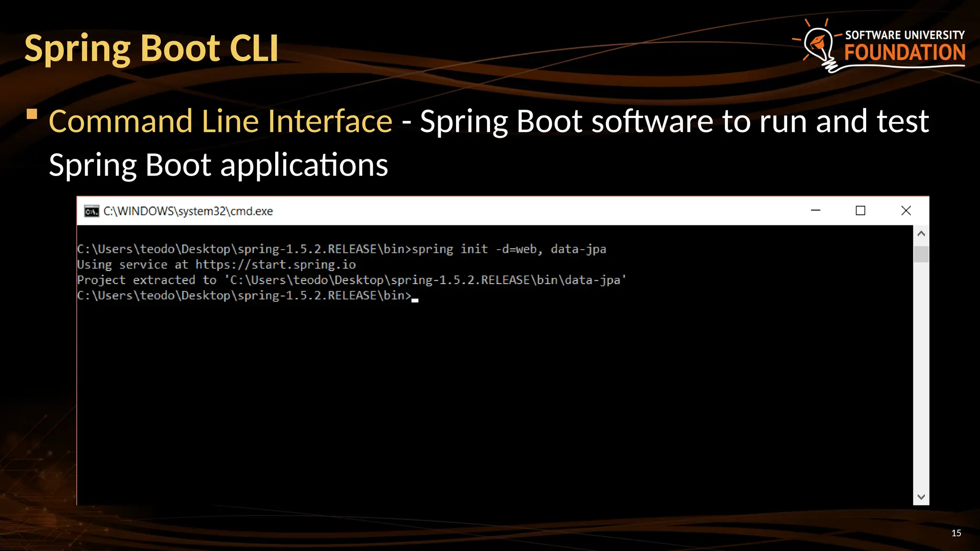Click the empty scrollbar track area
980x551 pixels.
tap(921, 378)
